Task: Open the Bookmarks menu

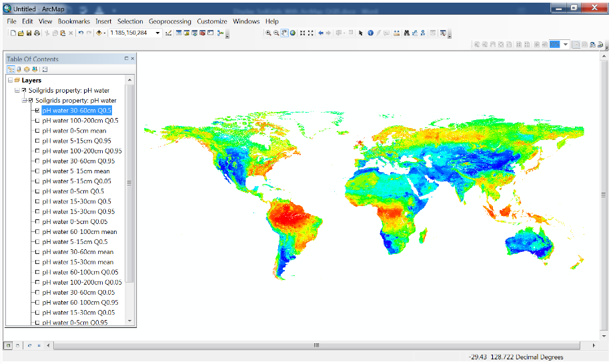Action: tap(73, 21)
